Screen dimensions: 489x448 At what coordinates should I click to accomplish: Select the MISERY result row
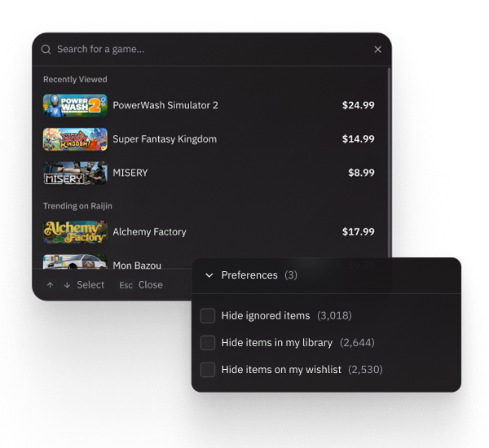tap(209, 173)
